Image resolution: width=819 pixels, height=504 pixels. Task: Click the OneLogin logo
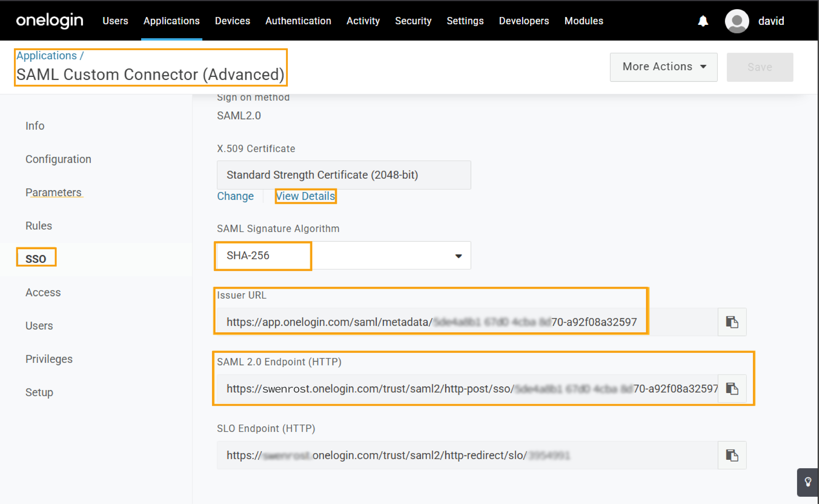coord(50,21)
